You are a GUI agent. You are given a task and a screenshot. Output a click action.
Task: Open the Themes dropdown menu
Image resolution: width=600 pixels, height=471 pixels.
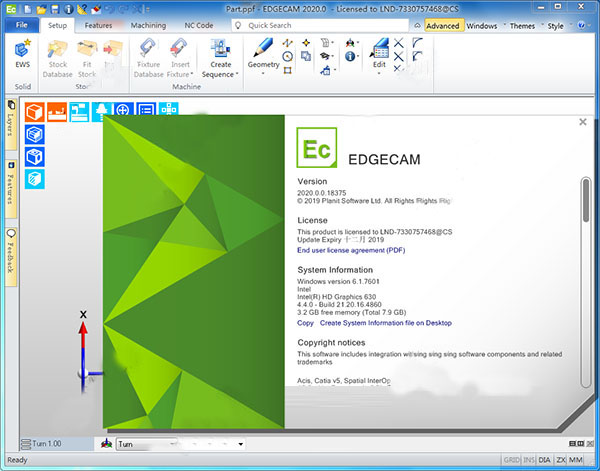coord(524,24)
